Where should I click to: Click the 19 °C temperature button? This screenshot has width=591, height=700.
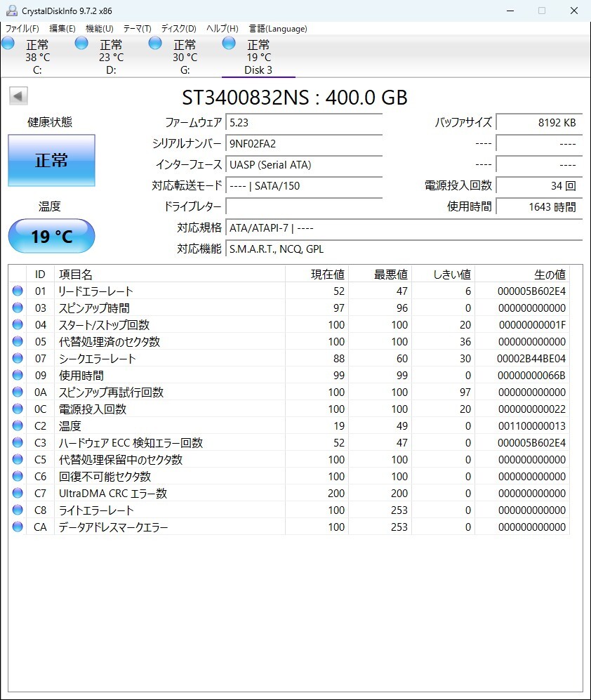coord(51,236)
